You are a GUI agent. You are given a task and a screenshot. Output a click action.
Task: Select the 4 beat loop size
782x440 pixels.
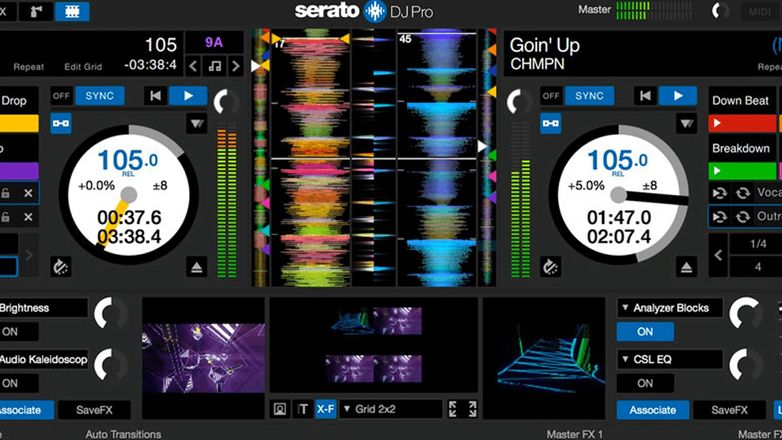click(758, 267)
